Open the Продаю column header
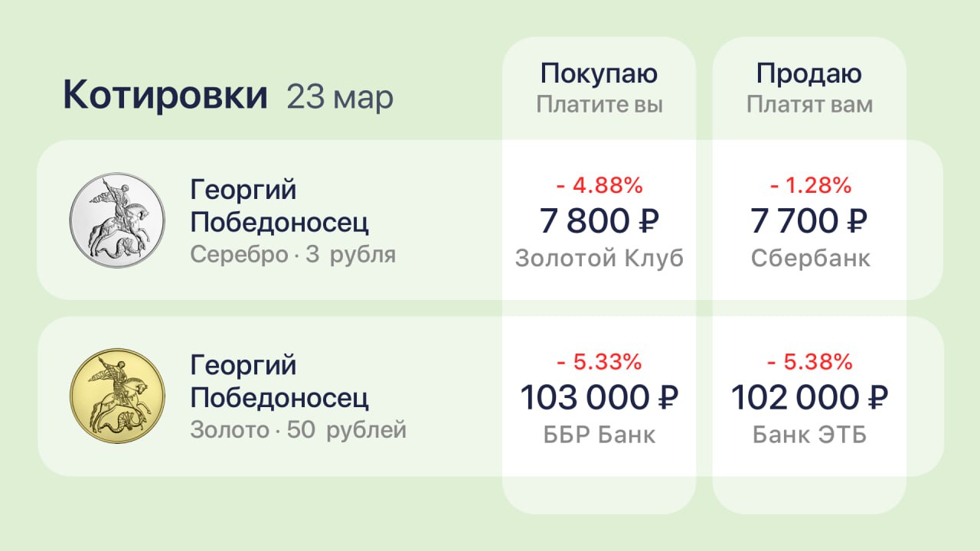The image size is (980, 551). 809,74
